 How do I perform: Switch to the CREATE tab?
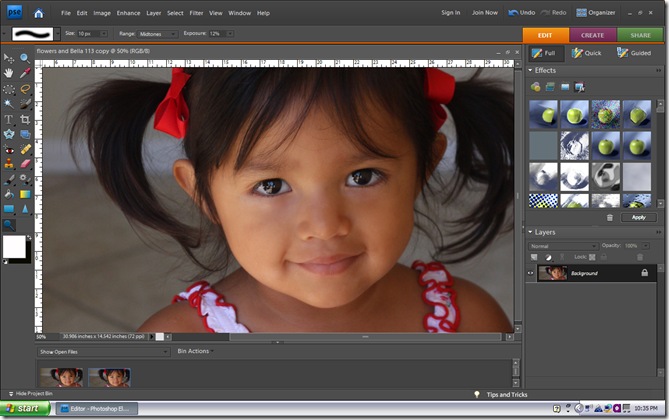pyautogui.click(x=592, y=33)
